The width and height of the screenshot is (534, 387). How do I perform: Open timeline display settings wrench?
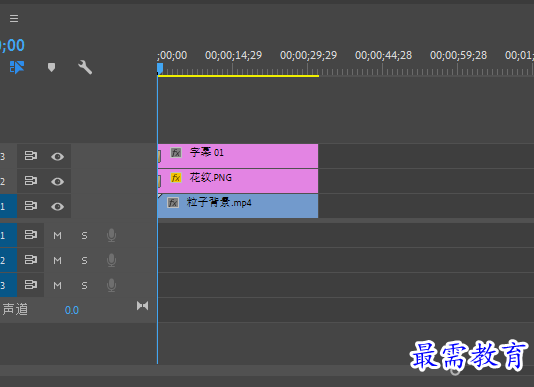click(85, 67)
